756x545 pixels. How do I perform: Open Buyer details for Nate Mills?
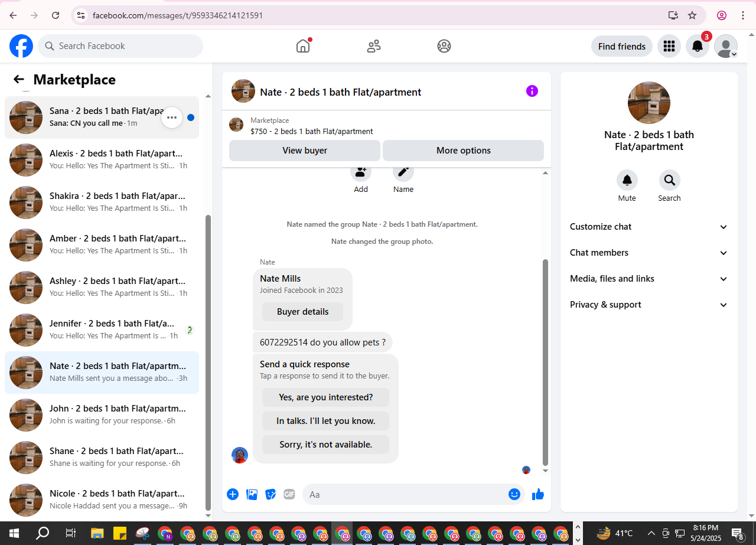pyautogui.click(x=303, y=312)
